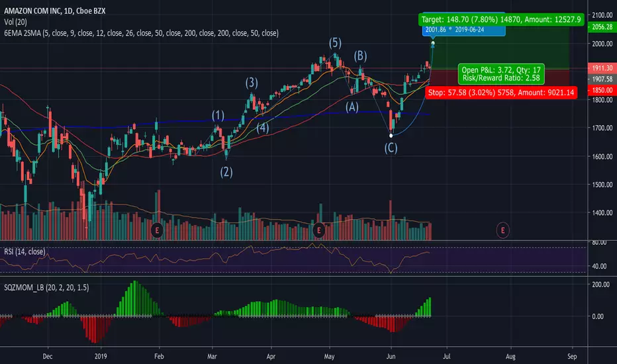617x364 pixels.
Task: Select the wave label (4)
Action: pos(263,128)
